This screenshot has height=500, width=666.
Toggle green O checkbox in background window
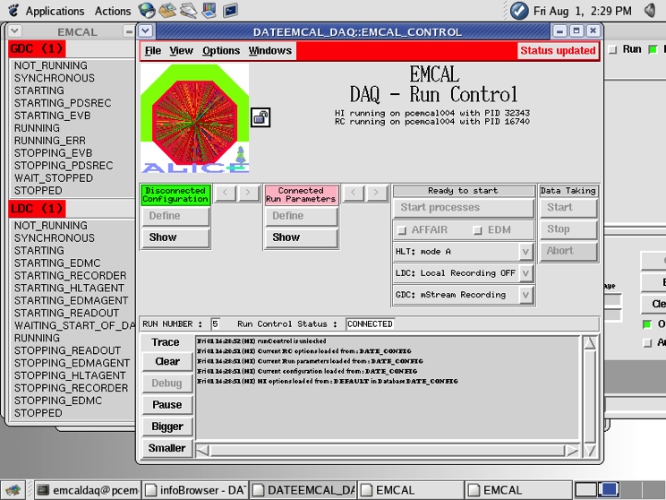(x=647, y=325)
